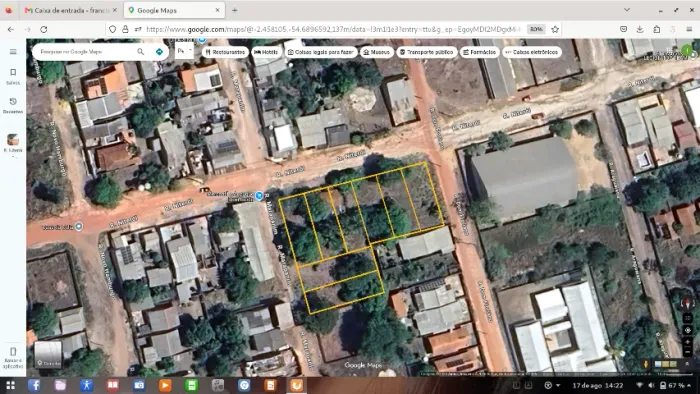This screenshot has width=700, height=394.
Task: Select the Museus category chip
Action: coord(377,52)
